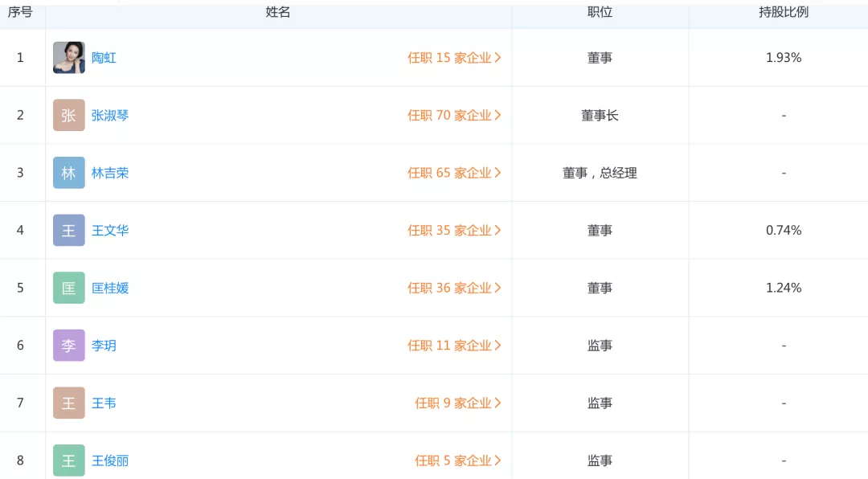868x479 pixels.
Task: Expand 任职 15 家企业 for 陶虹
Action: pos(454,58)
